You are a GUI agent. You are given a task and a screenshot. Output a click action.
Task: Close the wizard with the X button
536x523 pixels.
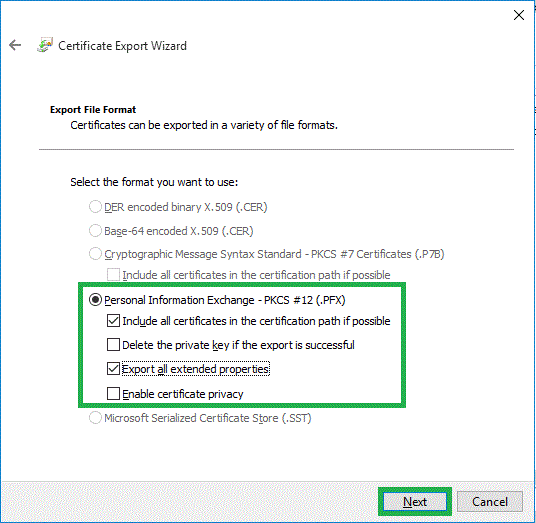coord(519,15)
